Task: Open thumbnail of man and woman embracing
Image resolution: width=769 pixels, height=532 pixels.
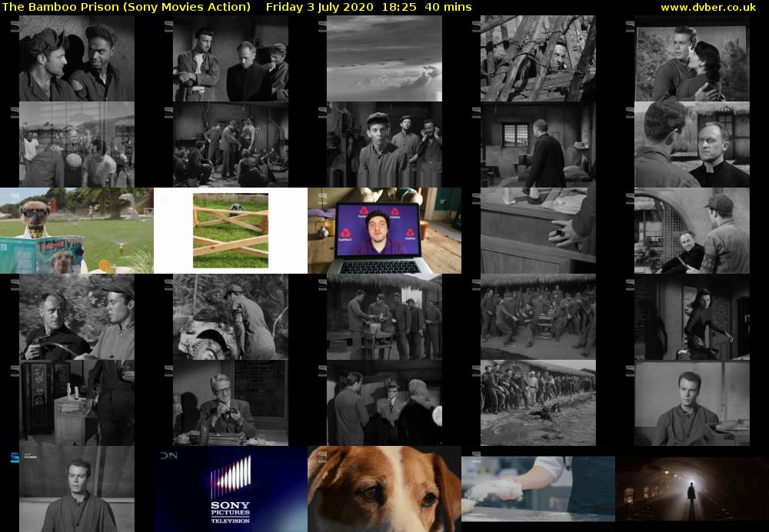Action: (692, 58)
